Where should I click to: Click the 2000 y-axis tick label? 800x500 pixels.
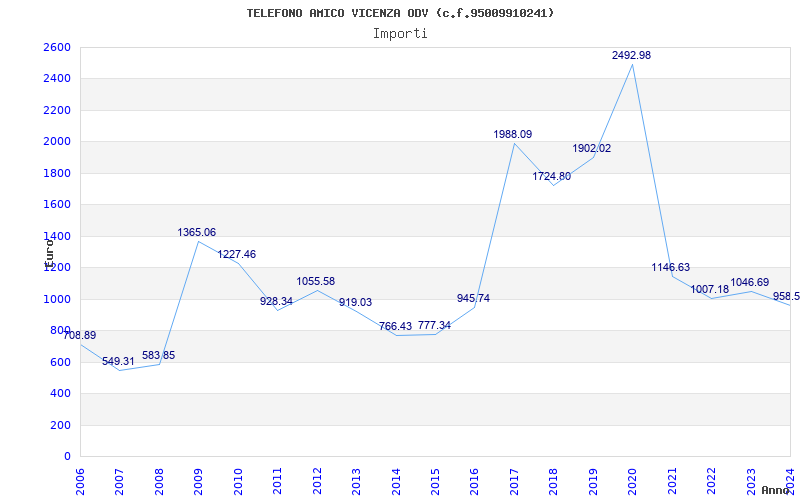pyautogui.click(x=58, y=141)
